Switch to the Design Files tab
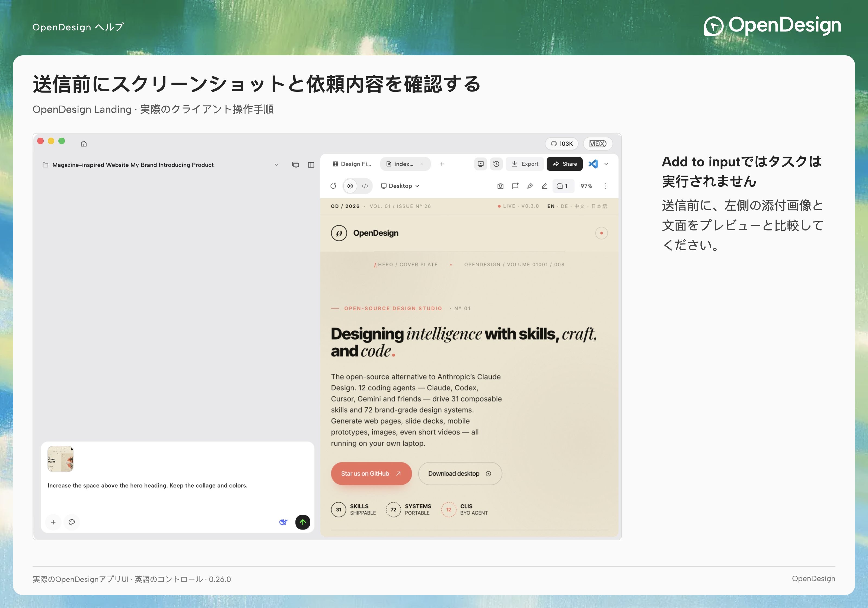This screenshot has height=608, width=868. (352, 164)
